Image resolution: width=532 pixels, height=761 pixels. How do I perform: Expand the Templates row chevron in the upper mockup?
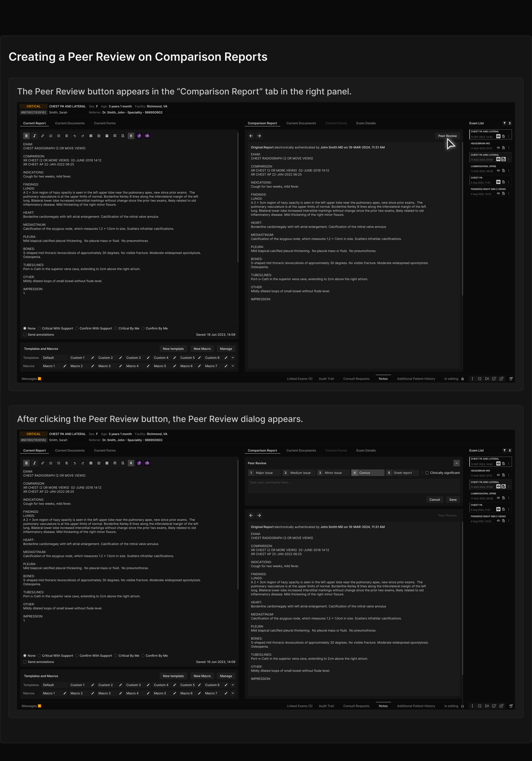[x=233, y=358]
